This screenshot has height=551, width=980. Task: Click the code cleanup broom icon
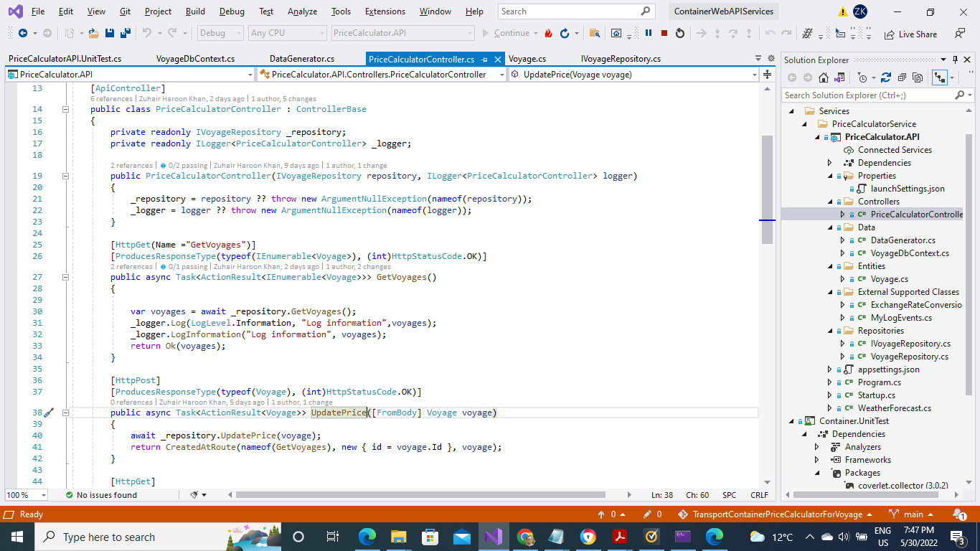(x=194, y=495)
